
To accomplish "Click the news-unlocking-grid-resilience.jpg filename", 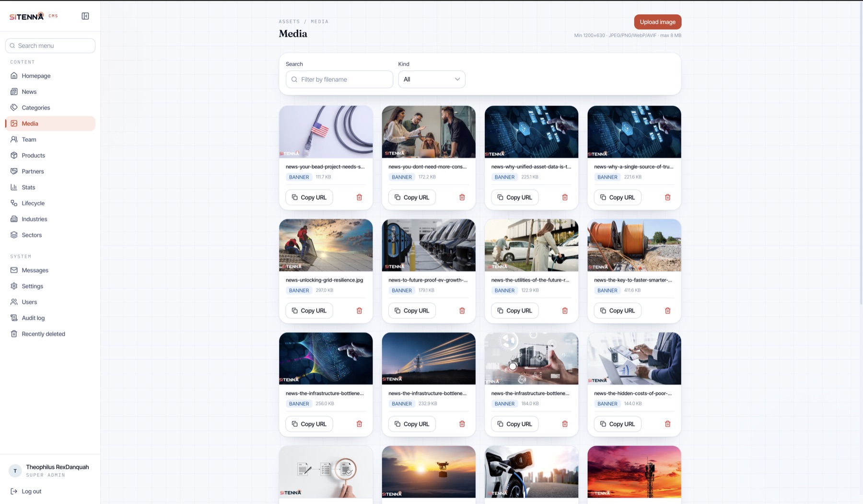I will [324, 280].
